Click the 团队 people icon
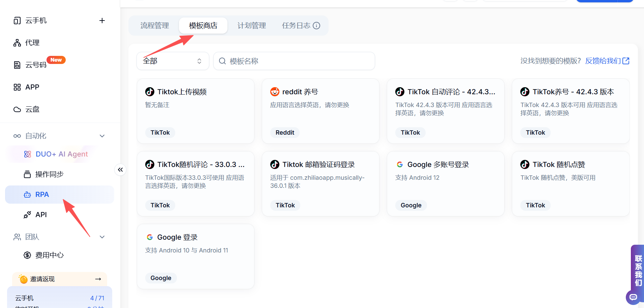The width and height of the screenshot is (644, 308). coord(17,237)
